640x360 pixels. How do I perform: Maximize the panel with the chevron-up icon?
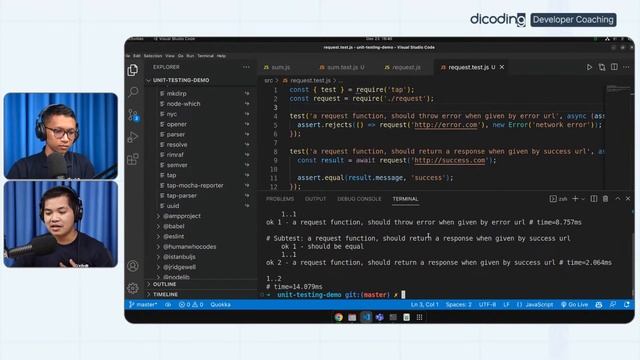pos(618,198)
